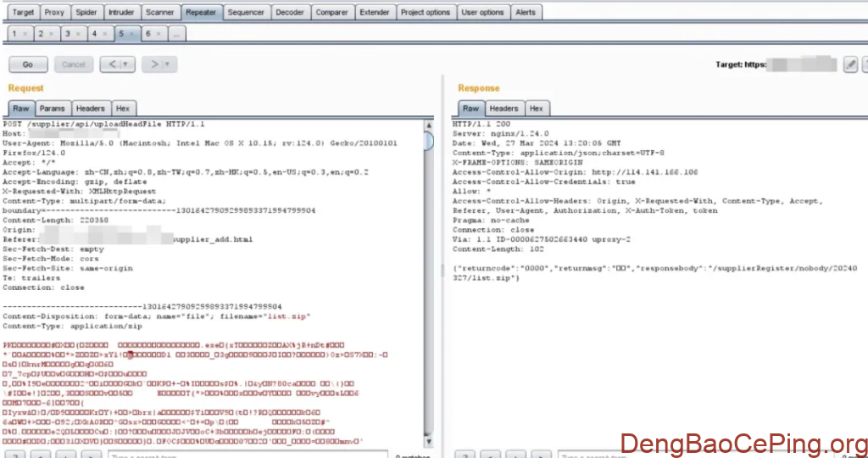
Task: Show the request Params view
Action: [x=53, y=109]
